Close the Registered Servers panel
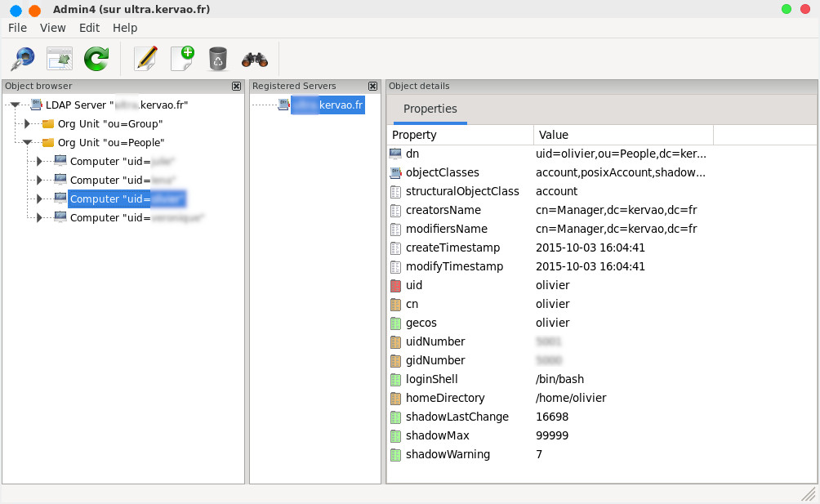The width and height of the screenshot is (820, 504). click(372, 86)
